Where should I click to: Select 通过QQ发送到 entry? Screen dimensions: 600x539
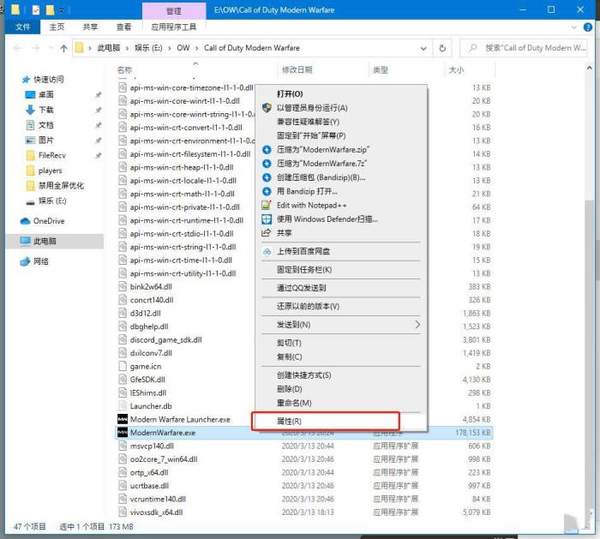point(301,288)
